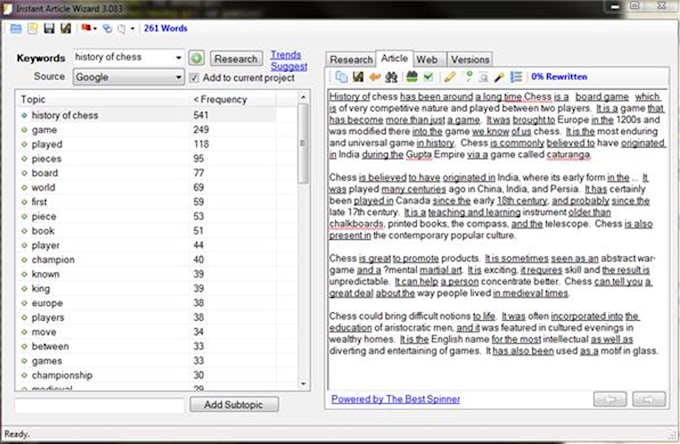Expand the Source dropdown showing Google
Viewport: 680px width, 444px height.
tap(177, 77)
